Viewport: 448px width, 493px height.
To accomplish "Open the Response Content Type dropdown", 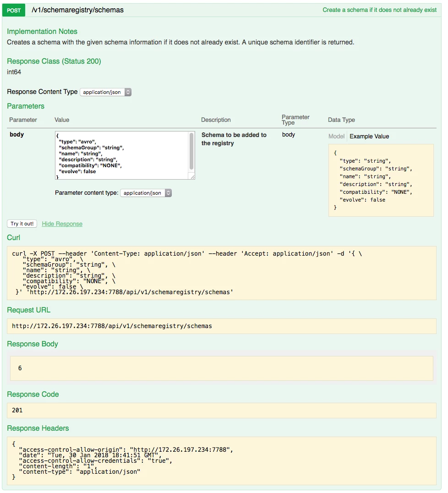I will coord(106,92).
